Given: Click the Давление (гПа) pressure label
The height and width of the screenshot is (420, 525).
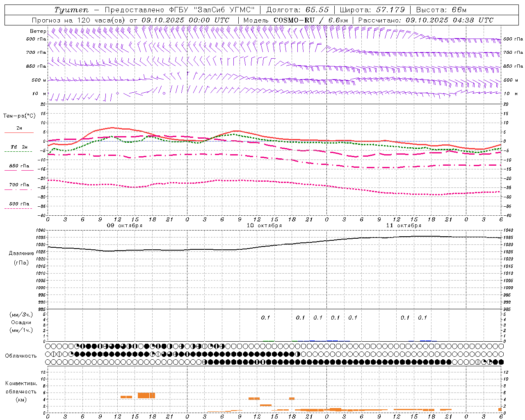Looking at the screenshot, I should (x=21, y=258).
